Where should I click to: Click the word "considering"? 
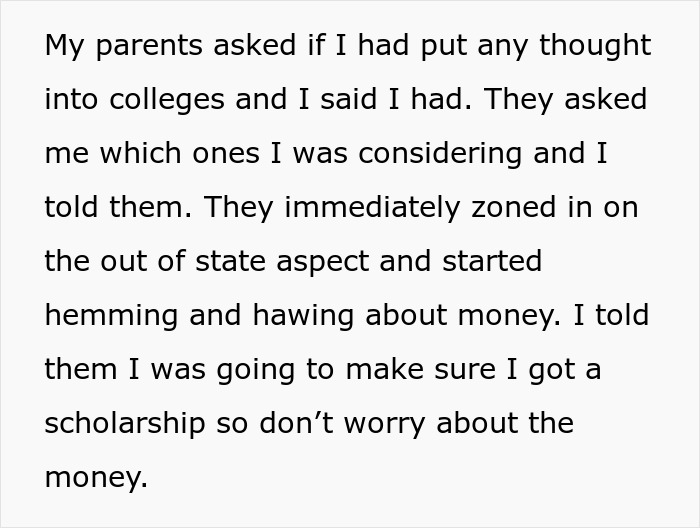(x=440, y=154)
